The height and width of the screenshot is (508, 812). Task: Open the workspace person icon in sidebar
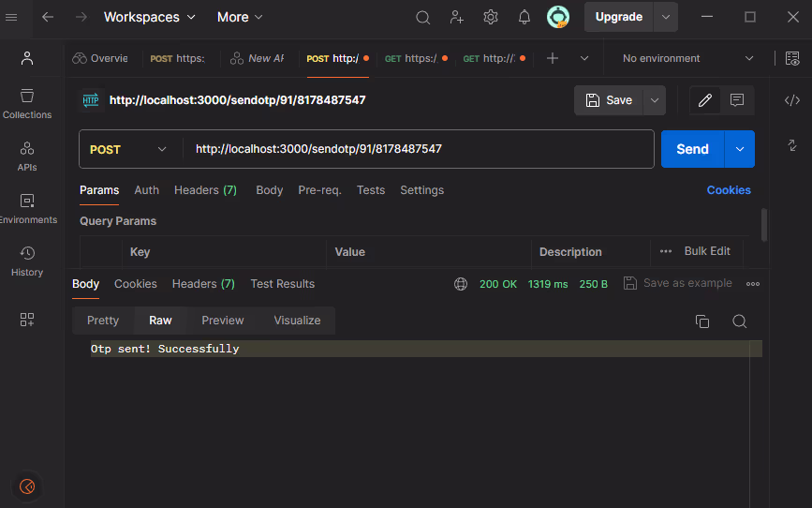[x=27, y=58]
